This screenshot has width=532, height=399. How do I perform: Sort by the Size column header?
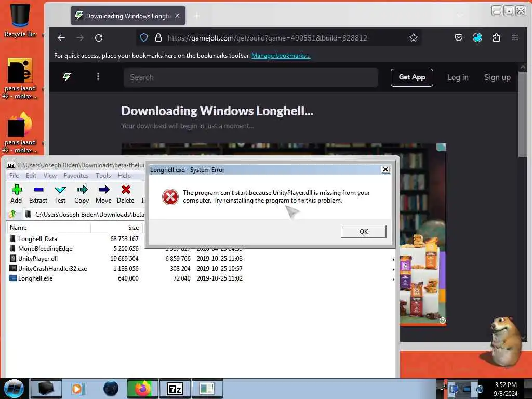[x=117, y=228]
